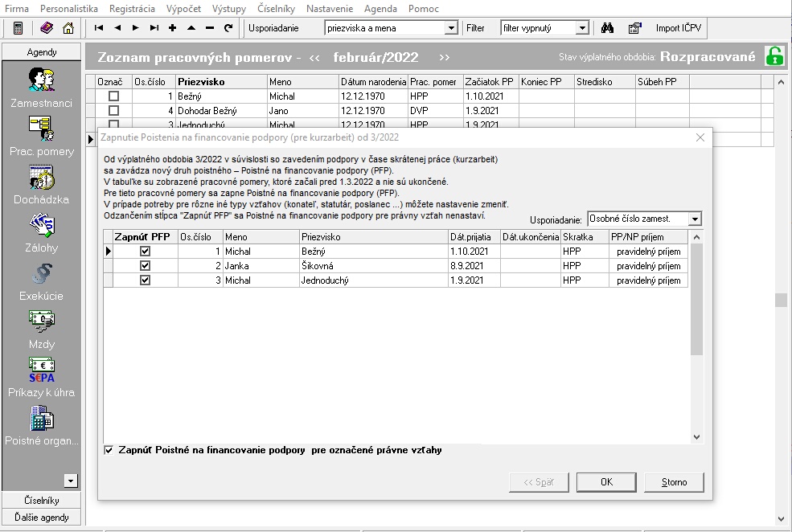Open Dochádzka agenda icon
Viewport: 792px width, 532px height.
pyautogui.click(x=42, y=177)
